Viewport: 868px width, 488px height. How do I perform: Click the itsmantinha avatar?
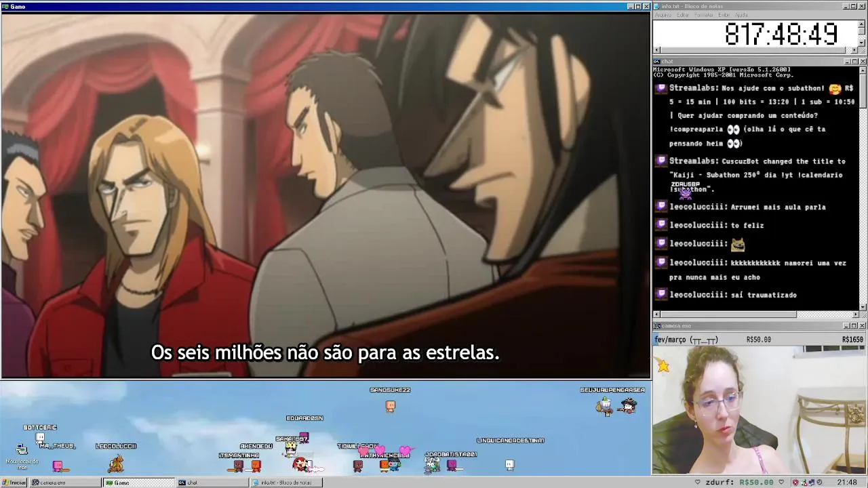(238, 465)
